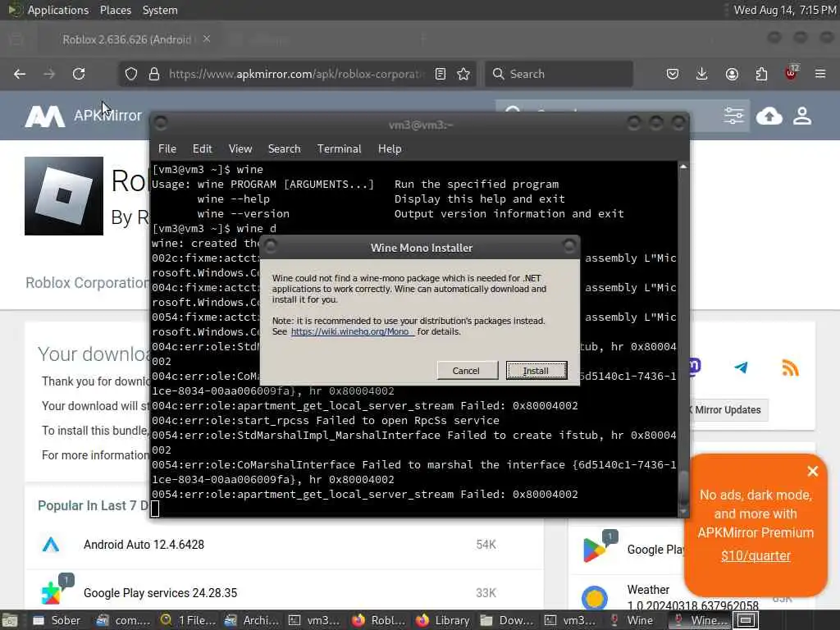The width and height of the screenshot is (840, 630).
Task: Click the terminal scrollbar up arrow
Action: click(683, 167)
